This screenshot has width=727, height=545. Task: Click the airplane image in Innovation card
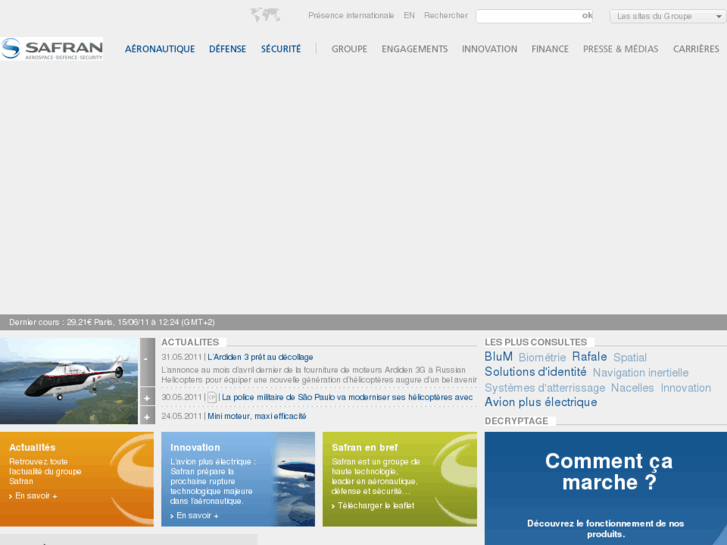(x=295, y=479)
